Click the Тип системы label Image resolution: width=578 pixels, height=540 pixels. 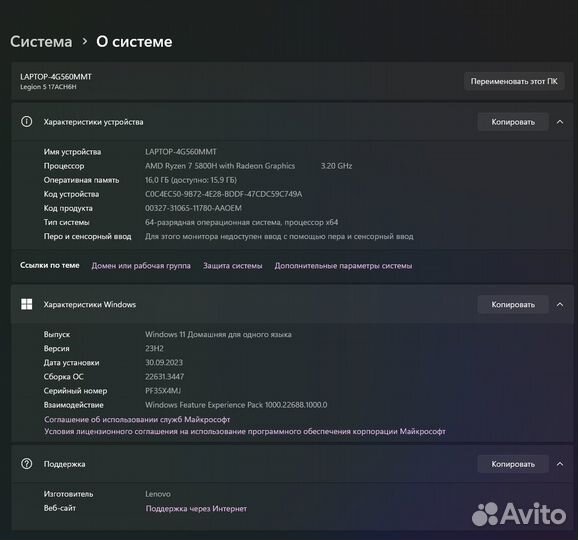(66, 222)
